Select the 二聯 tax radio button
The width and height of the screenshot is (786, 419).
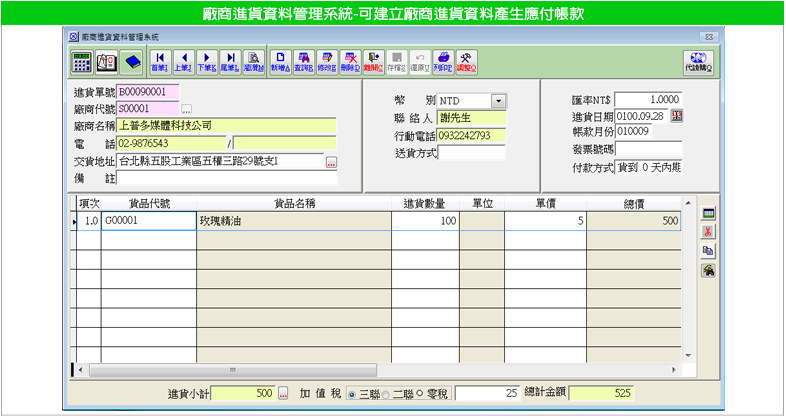pos(387,394)
